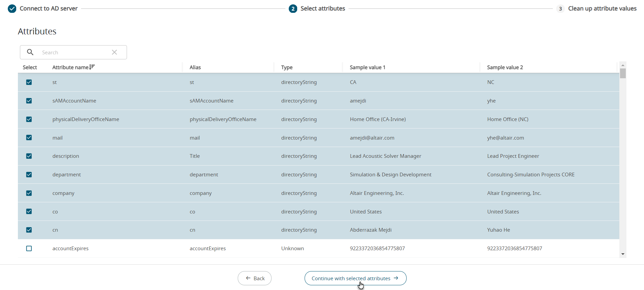Clear the search field with X icon

pyautogui.click(x=114, y=52)
